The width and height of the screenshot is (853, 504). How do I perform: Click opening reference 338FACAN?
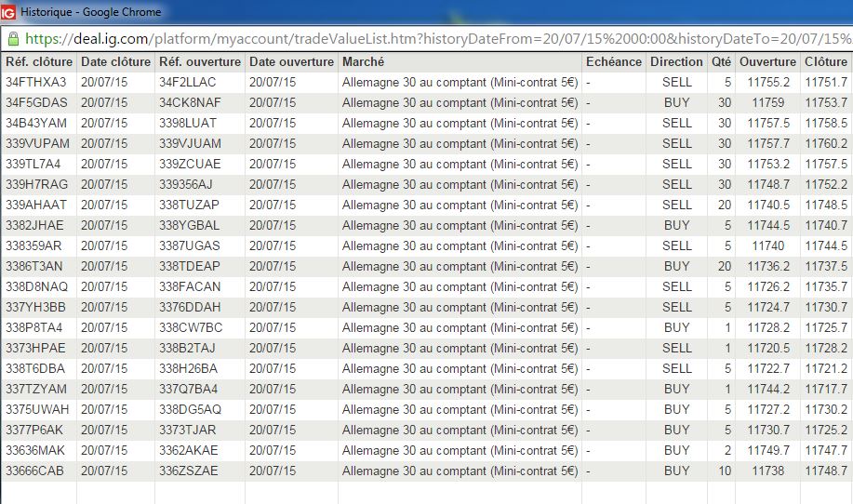pos(190,286)
